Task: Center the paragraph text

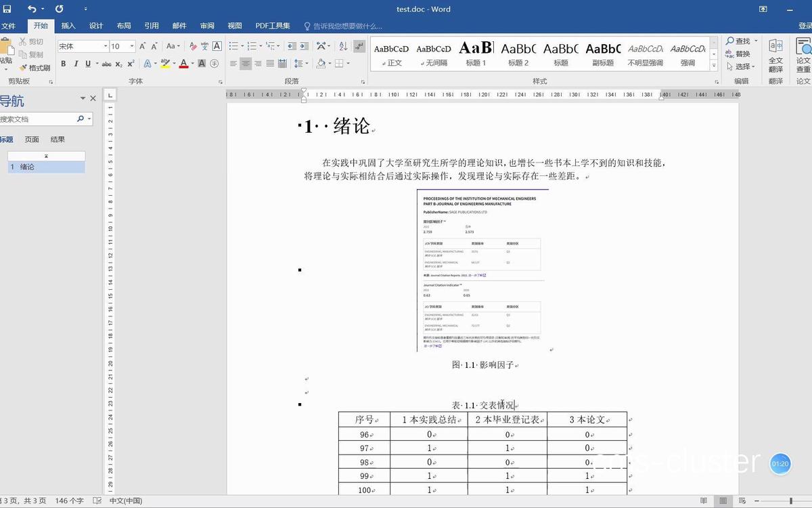Action: (246, 64)
